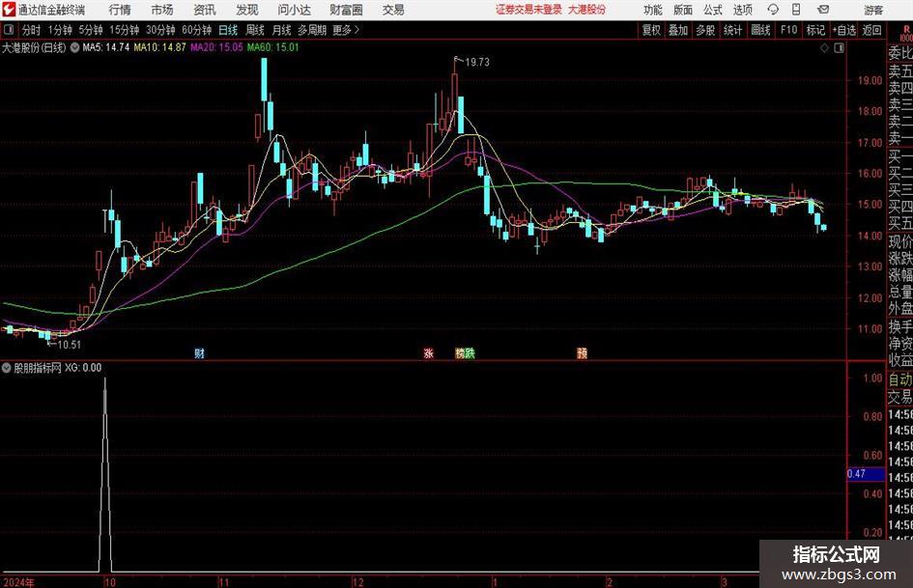The image size is (913, 588).
Task: Open the mobile phone icon in top bar
Action: click(x=796, y=10)
